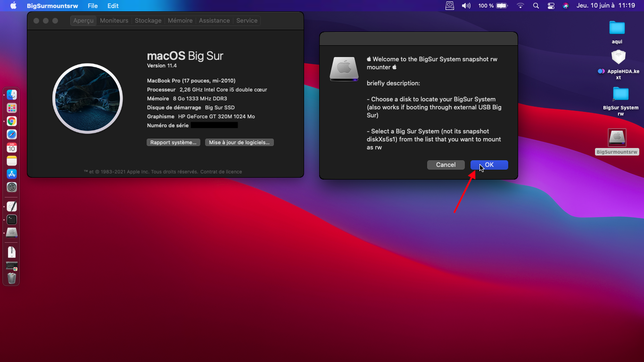This screenshot has width=644, height=362.
Task: Open Notes from the Dock
Action: point(12,161)
